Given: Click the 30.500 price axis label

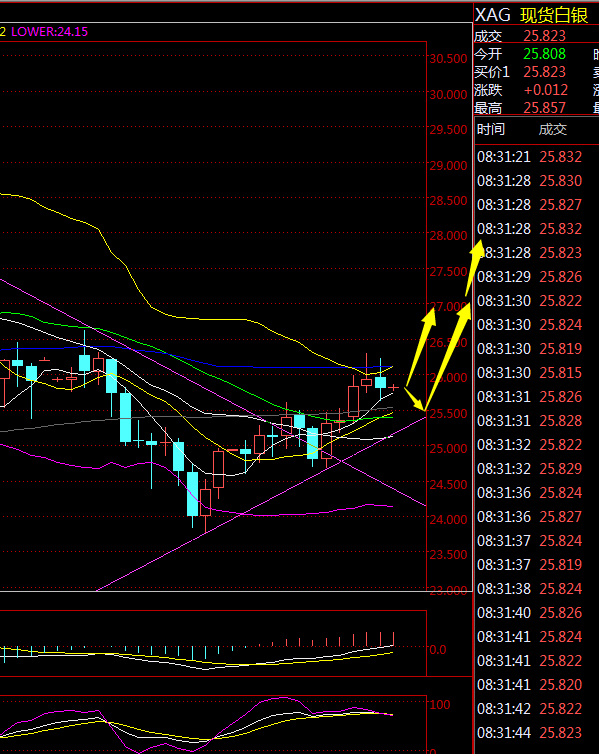Looking at the screenshot, I should (x=448, y=59).
